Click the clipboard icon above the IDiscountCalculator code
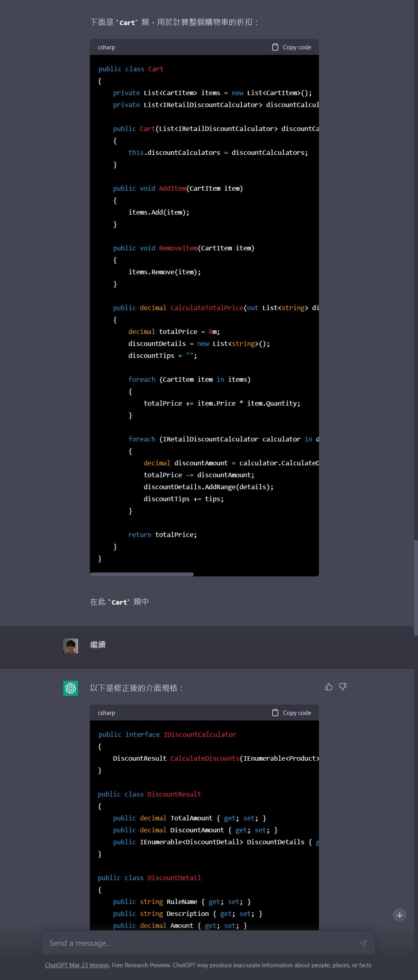Image resolution: width=418 pixels, height=980 pixels. tap(275, 713)
